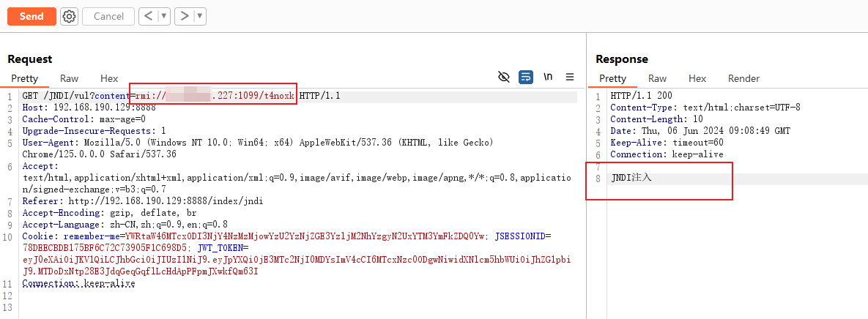
Task: Click the Accept-Encoding: gzip, deflate, br line
Action: tap(109, 213)
